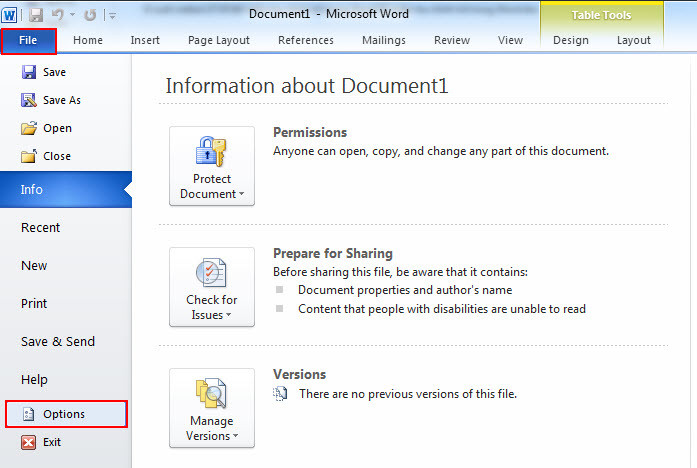
Task: Click the Table Tools contextual header
Action: coord(601,15)
